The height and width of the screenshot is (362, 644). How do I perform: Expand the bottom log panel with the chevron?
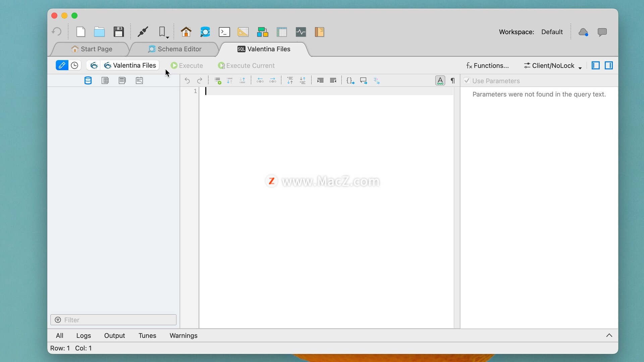(x=609, y=335)
